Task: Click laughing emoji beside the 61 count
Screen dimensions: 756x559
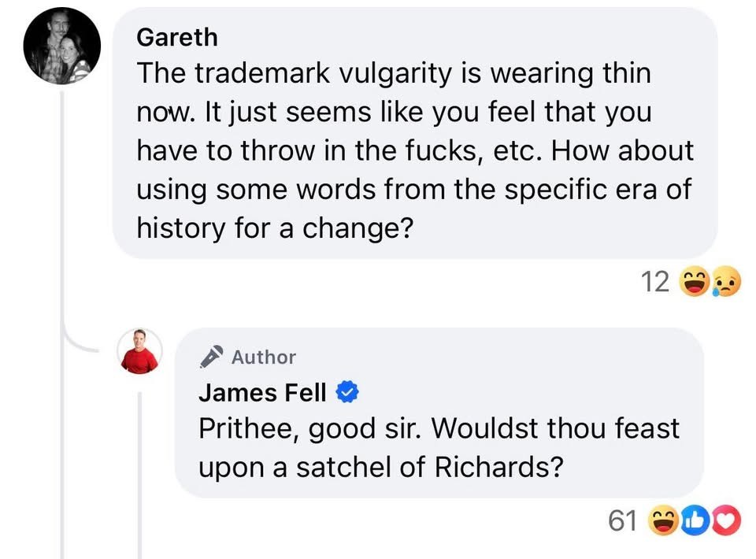Action: (x=662, y=521)
